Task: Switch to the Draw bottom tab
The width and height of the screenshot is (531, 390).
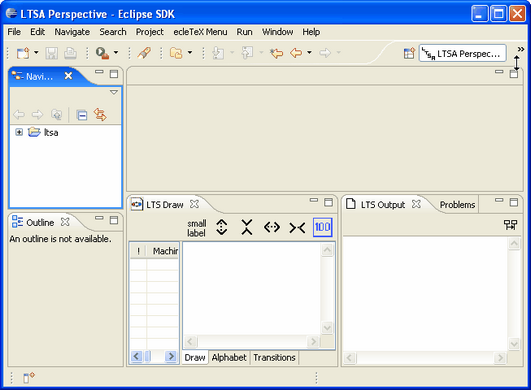Action: tap(195, 358)
